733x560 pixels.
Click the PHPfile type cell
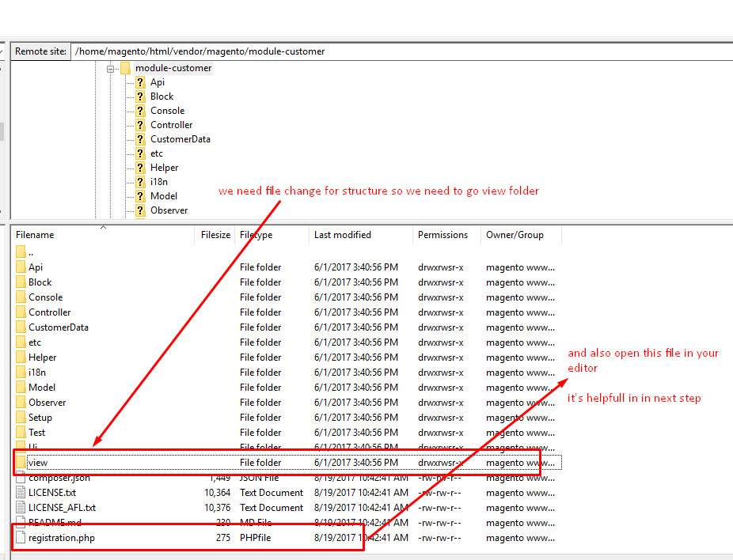pyautogui.click(x=255, y=538)
